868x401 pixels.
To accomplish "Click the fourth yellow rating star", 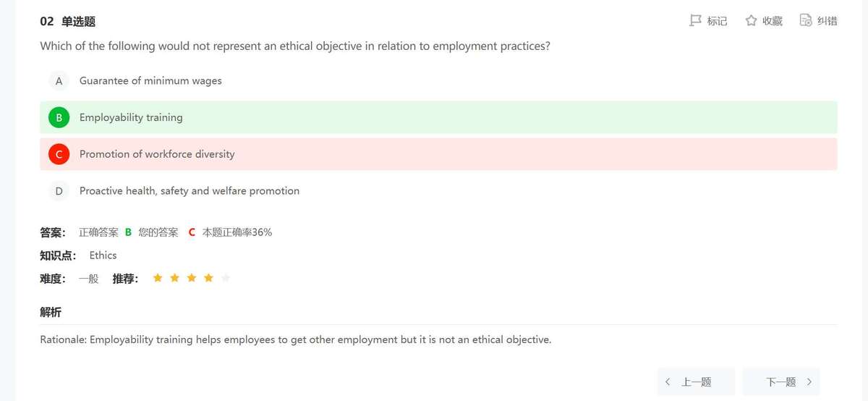I will (x=208, y=278).
